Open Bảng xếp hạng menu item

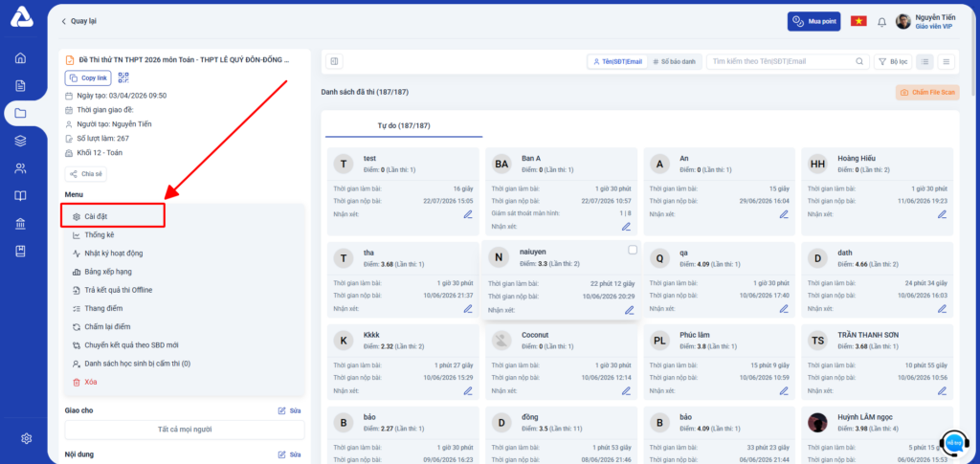(x=108, y=272)
